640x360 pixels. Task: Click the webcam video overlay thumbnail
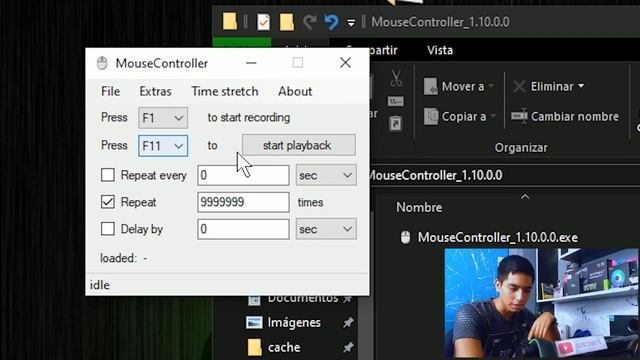tap(541, 304)
